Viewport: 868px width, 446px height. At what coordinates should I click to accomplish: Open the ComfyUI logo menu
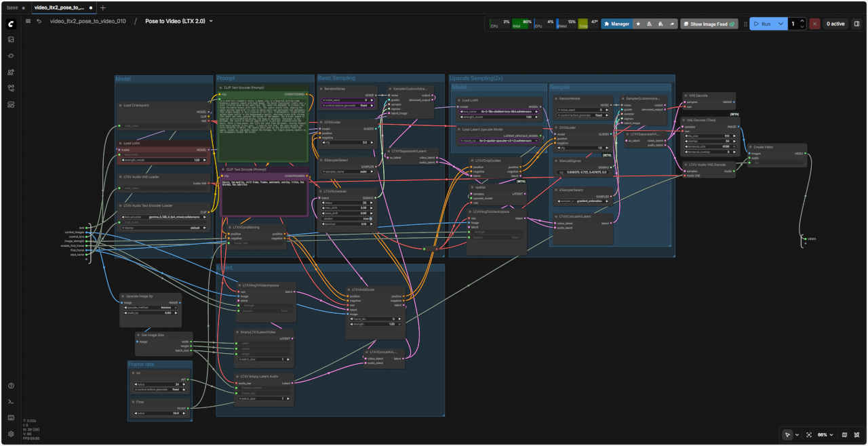click(x=11, y=24)
